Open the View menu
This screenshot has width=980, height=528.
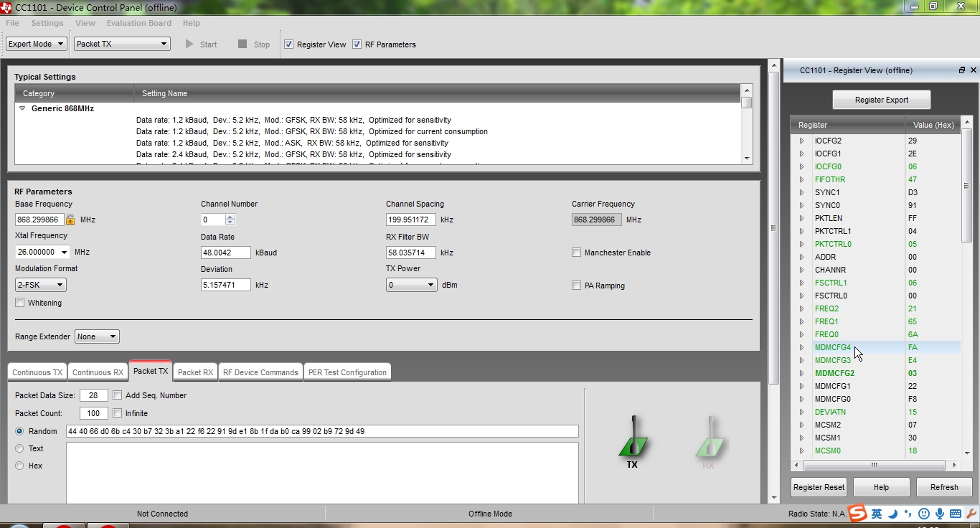coord(85,23)
